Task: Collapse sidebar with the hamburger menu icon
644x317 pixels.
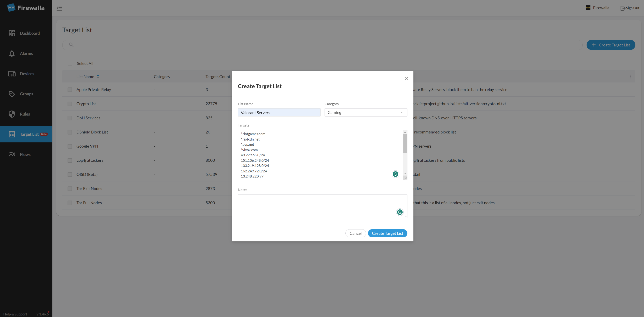Action: coord(59,8)
